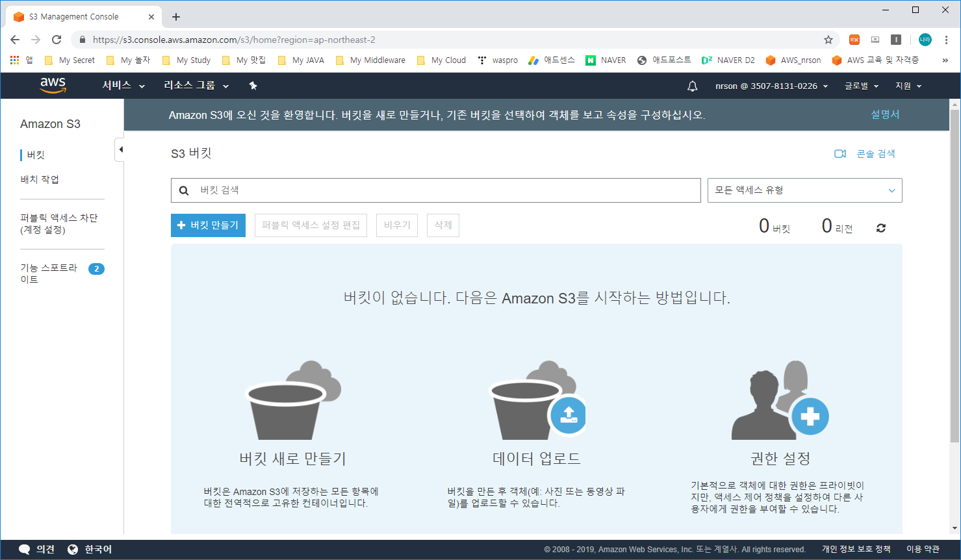Open 기능 스포트라이트 in the sidebar
961x560 pixels.
coord(49,274)
